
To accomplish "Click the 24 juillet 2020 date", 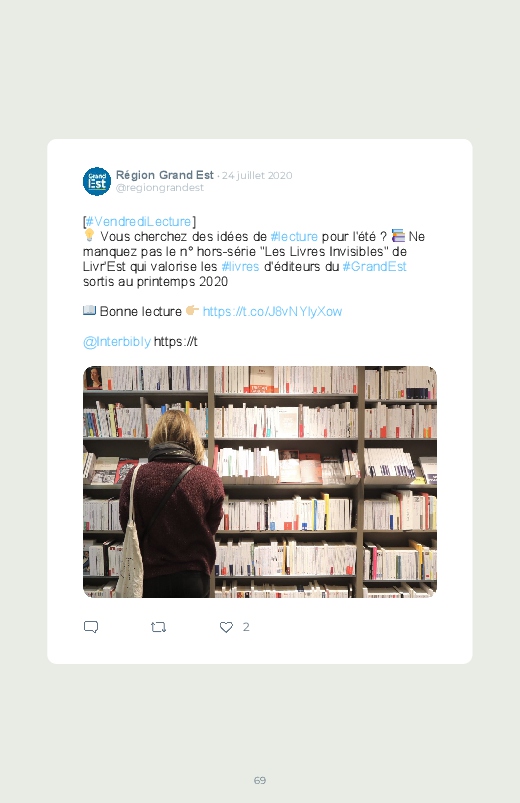I will pyautogui.click(x=257, y=176).
